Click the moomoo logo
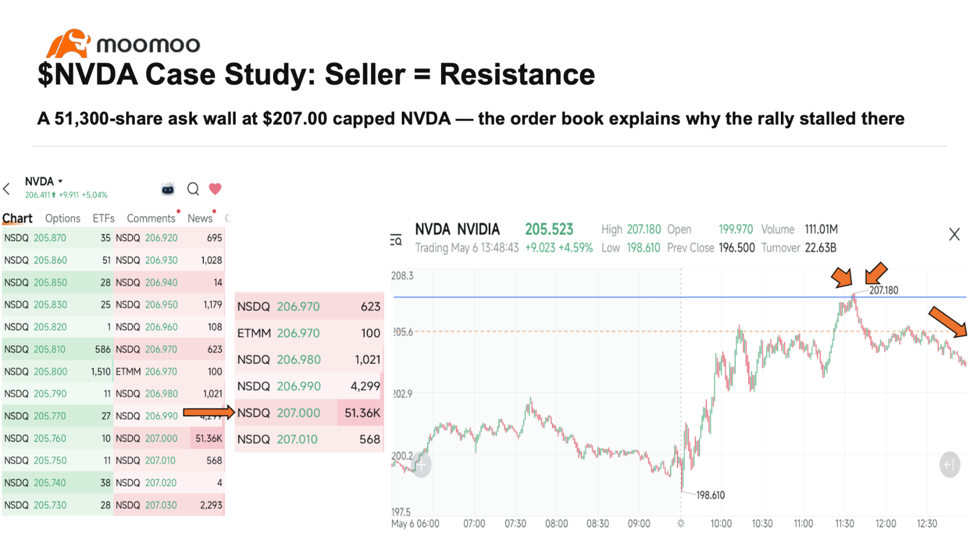Screen dimensions: 980x546 click(x=123, y=44)
